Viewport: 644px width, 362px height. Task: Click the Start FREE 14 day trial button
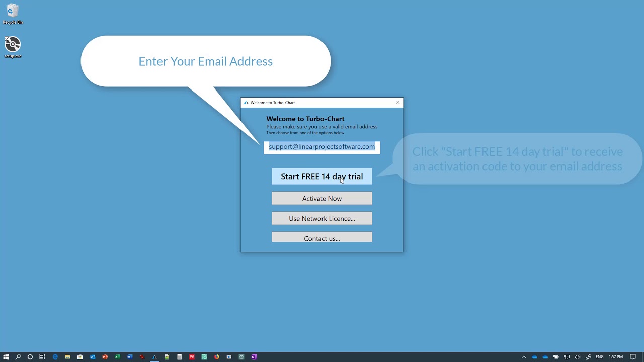322,176
